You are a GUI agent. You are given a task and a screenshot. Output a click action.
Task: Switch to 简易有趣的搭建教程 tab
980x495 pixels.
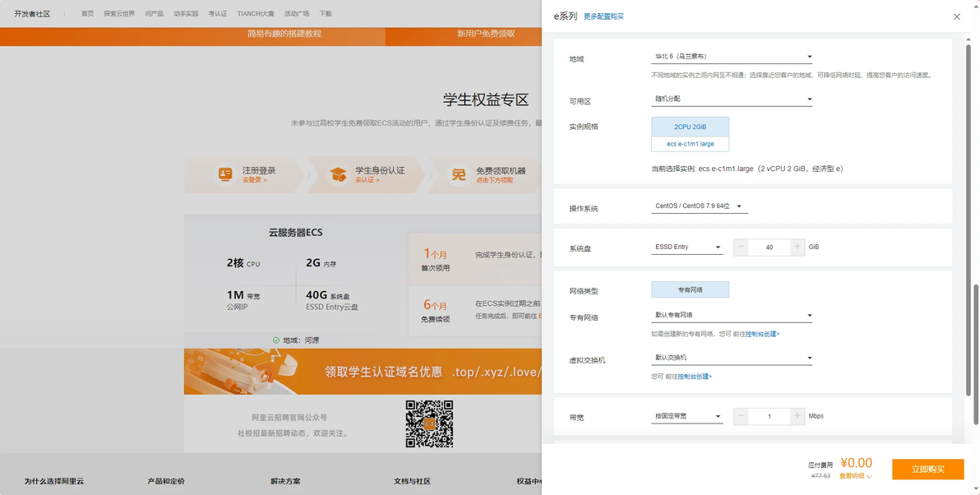[x=284, y=34]
